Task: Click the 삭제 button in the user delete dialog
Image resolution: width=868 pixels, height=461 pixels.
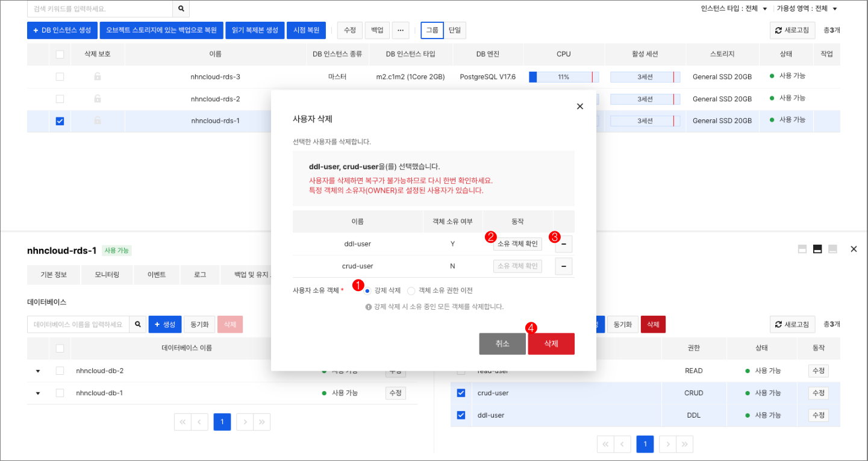Action: [551, 343]
